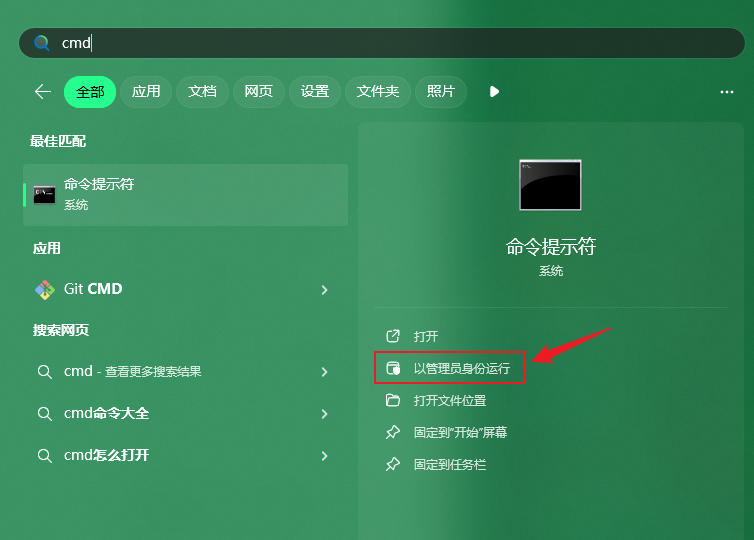The image size is (754, 540).
Task: Expand 'cmd - 查看更多搜索结果' chevron
Action: coord(325,372)
